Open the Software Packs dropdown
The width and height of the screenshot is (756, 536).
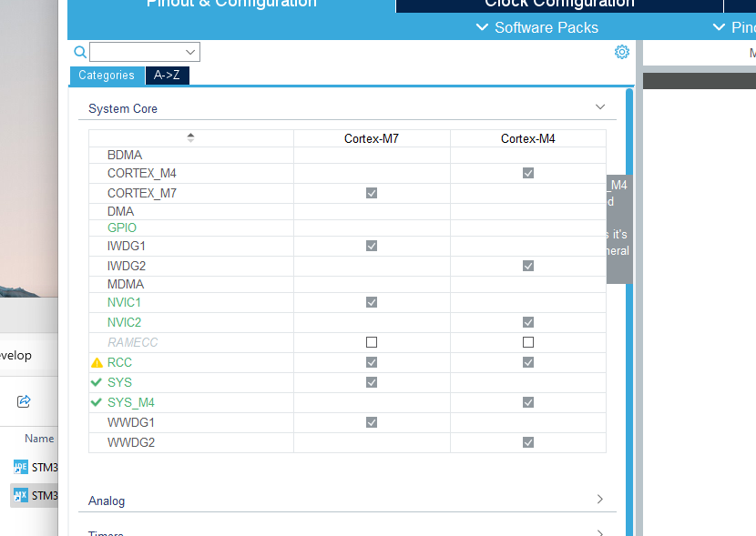pyautogui.click(x=537, y=27)
